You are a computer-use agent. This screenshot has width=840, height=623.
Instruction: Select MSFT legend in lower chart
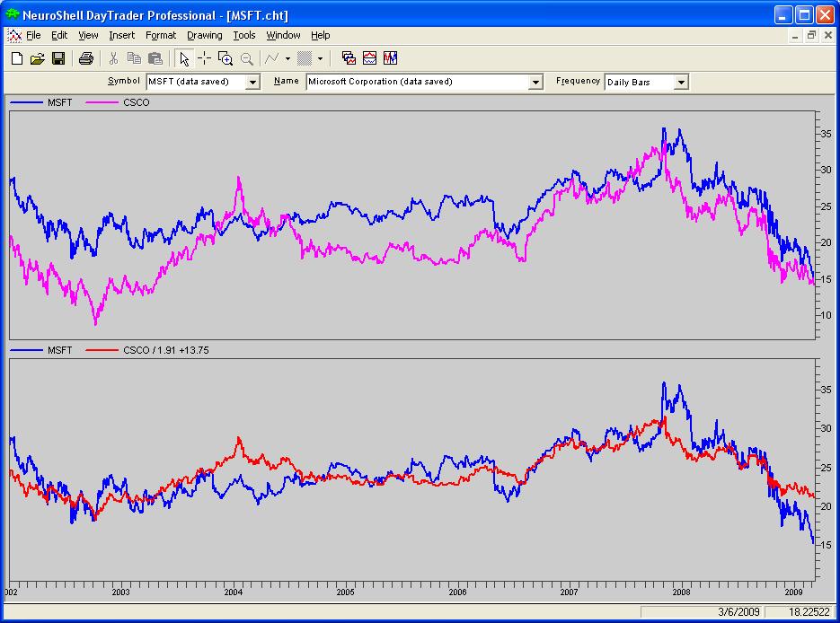59,350
